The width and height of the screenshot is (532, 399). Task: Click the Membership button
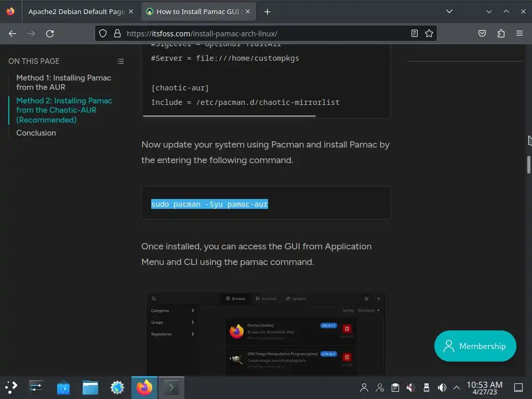(475, 346)
